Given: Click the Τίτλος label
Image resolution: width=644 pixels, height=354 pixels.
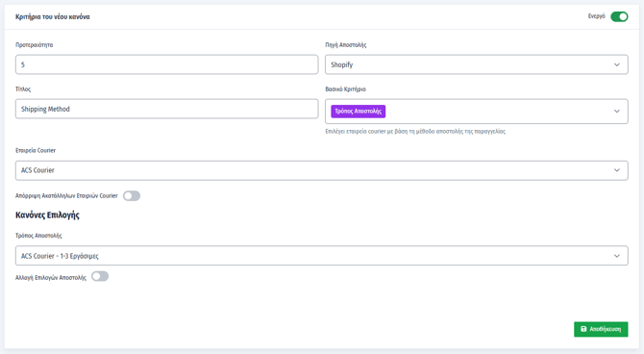Looking at the screenshot, I should 23,88.
